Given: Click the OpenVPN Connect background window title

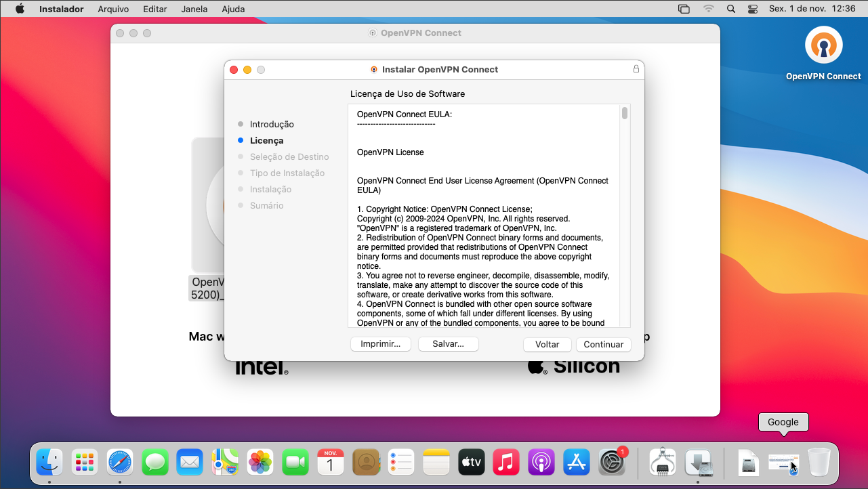Looking at the screenshot, I should click(x=421, y=33).
